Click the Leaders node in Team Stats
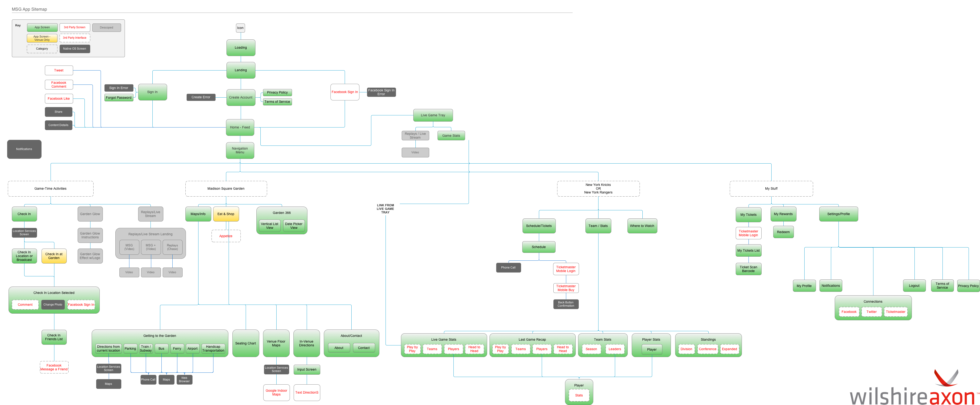This screenshot has width=980, height=405. click(x=615, y=349)
